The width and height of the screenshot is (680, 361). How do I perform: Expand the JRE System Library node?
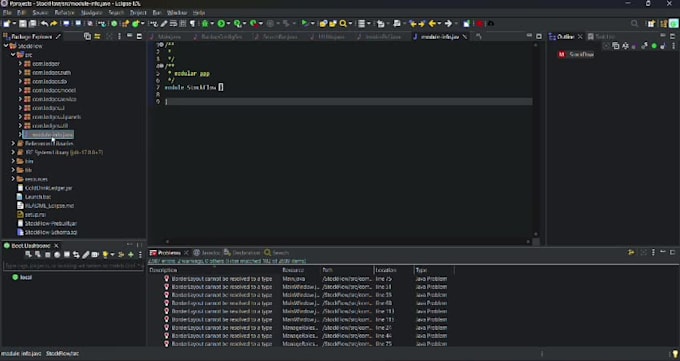coord(13,152)
